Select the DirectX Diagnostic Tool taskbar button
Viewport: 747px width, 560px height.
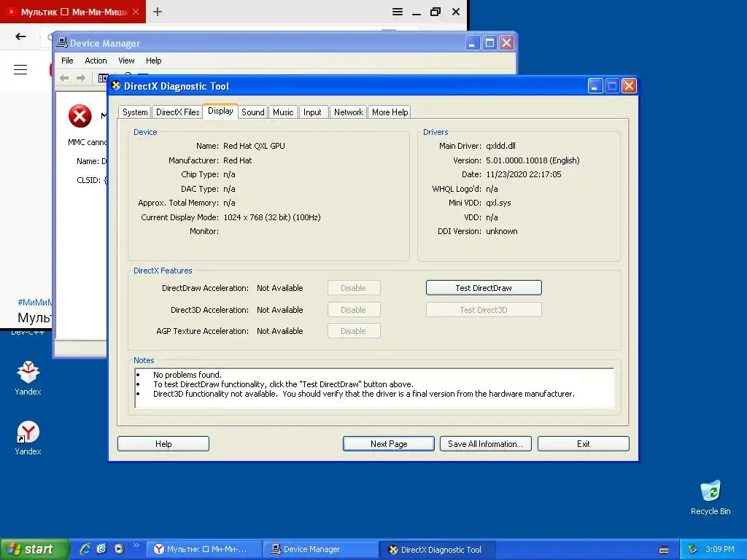coord(438,550)
